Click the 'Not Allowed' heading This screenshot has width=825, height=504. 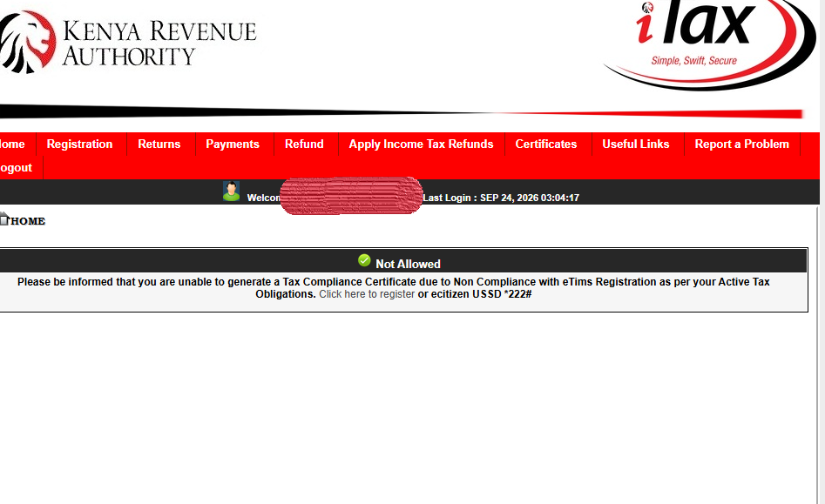click(408, 264)
